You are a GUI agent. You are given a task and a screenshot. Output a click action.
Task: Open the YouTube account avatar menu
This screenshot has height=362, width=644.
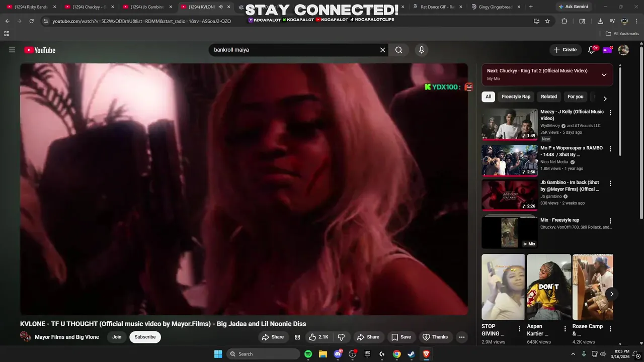623,50
